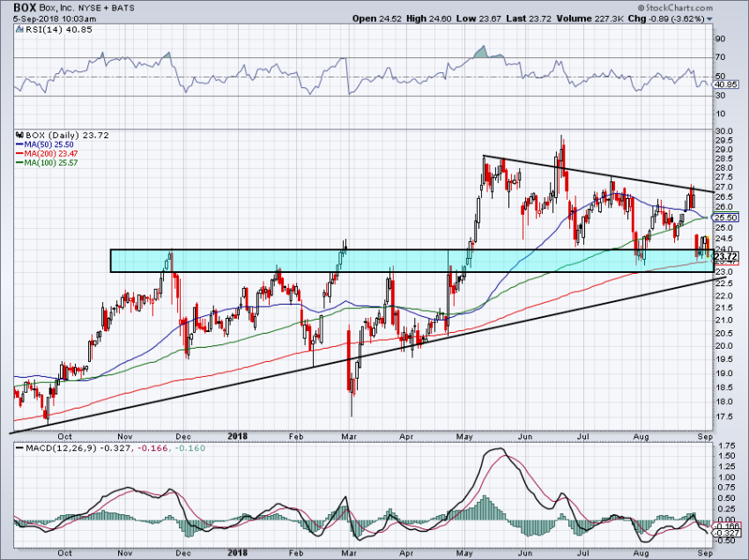Click the MA(200) red legend marker
749x560 pixels.
[x=18, y=154]
